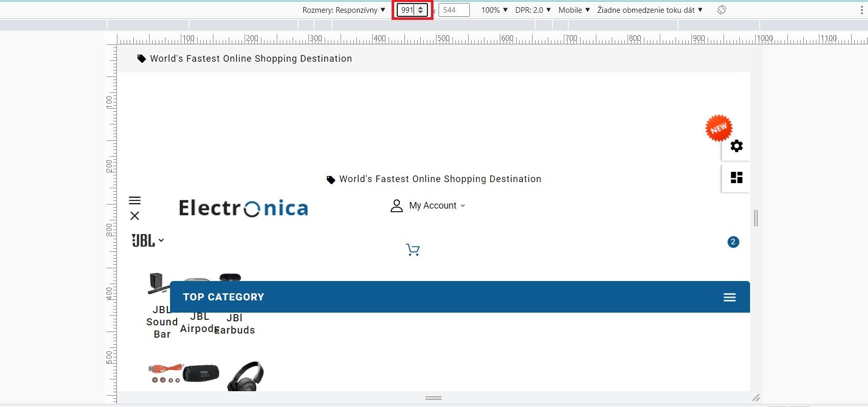Open the Žiadne obmedzenie toku dát throttling dropdown
This screenshot has height=407, width=868.
click(649, 10)
